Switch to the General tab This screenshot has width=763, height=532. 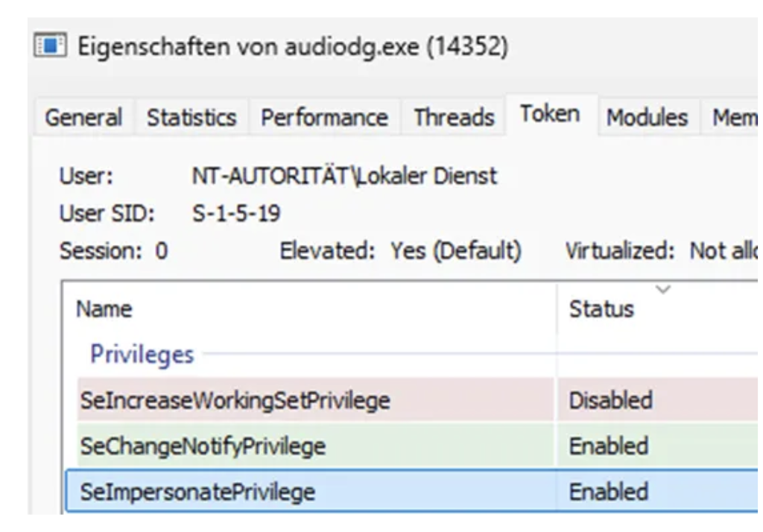click(83, 118)
